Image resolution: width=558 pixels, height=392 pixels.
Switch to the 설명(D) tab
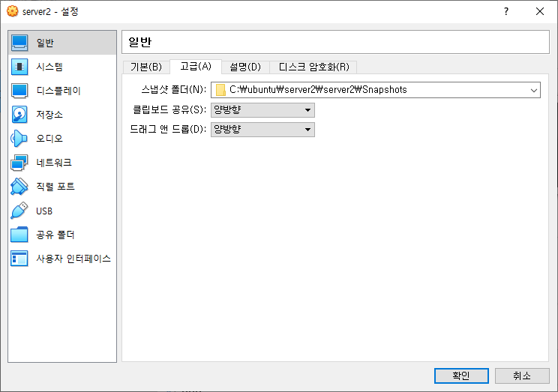(x=245, y=67)
